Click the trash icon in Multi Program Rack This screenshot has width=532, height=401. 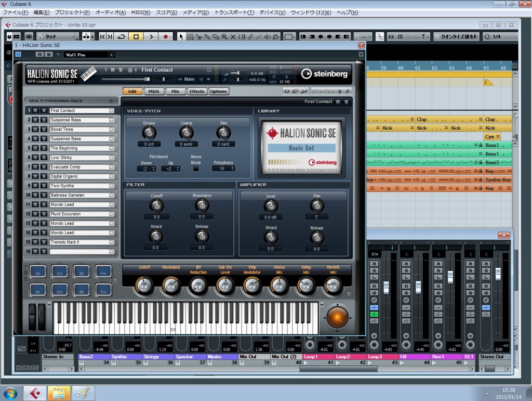[111, 101]
